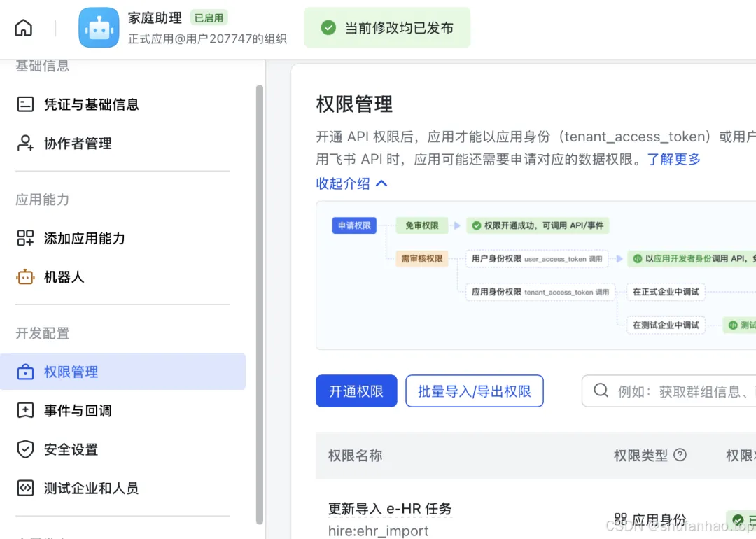
Task: Click the 应用身份 grid icon in hire:ehr_import row
Action: tap(620, 519)
